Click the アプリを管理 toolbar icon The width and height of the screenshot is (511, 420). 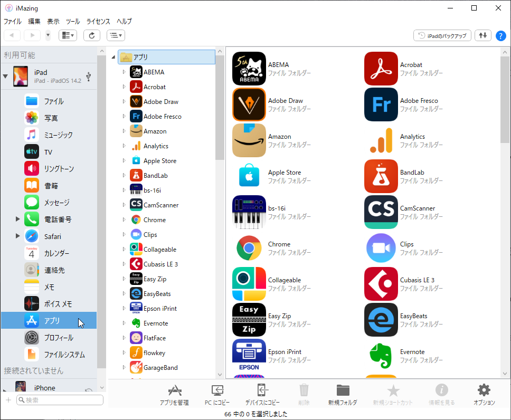tap(174, 395)
